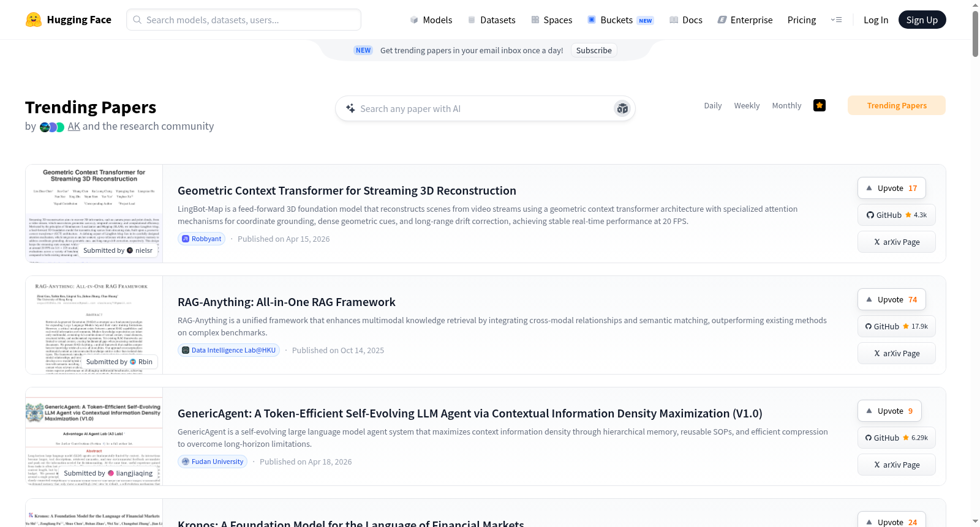Go to Spaces
This screenshot has height=527, width=980.
pyautogui.click(x=552, y=20)
